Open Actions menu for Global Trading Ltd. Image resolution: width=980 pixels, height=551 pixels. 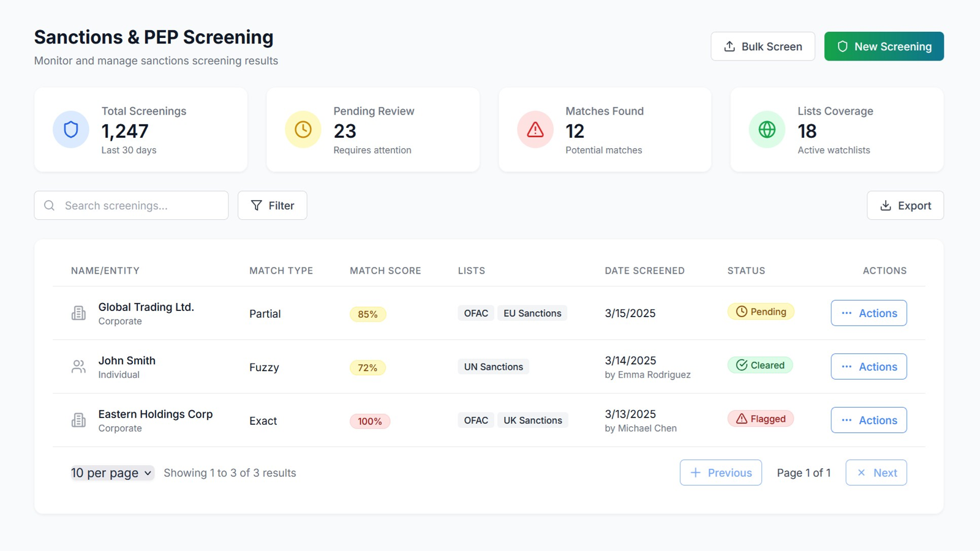[x=869, y=313]
